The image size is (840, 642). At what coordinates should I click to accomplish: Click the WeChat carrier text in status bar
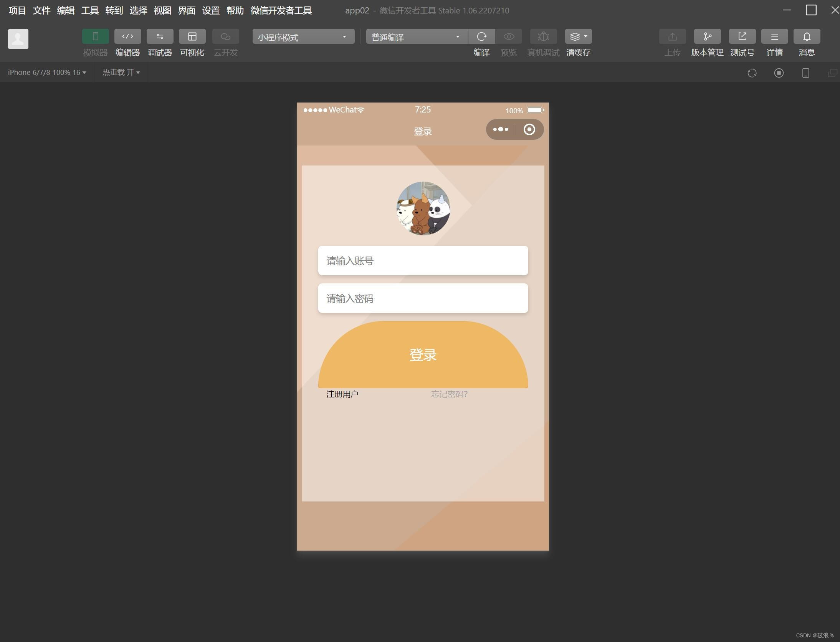pos(342,110)
